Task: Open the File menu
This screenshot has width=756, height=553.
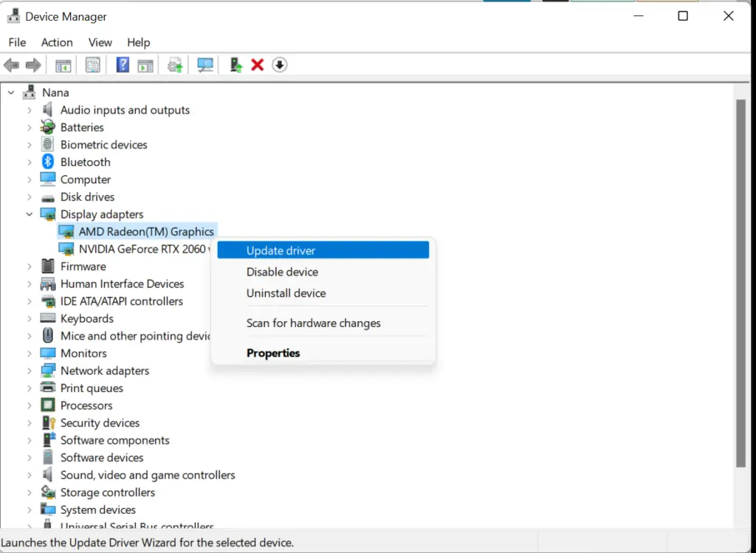Action: (x=18, y=42)
